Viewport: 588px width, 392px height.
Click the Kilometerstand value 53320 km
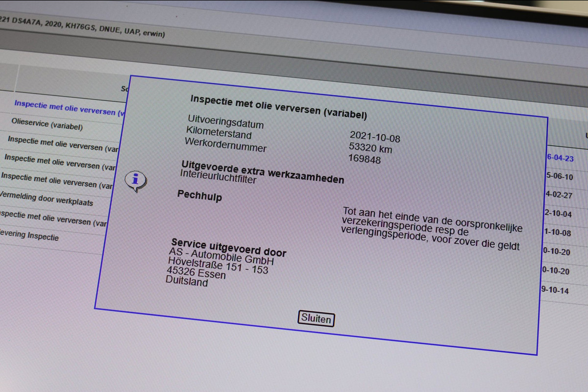point(370,147)
